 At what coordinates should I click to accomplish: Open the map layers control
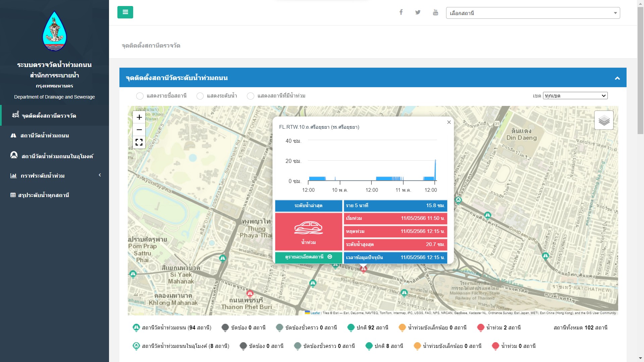(604, 120)
